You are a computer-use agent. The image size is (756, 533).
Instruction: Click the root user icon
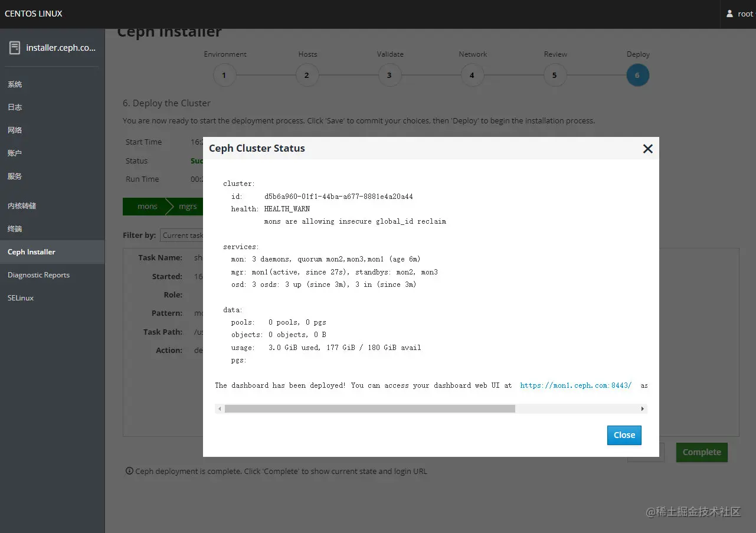[729, 14]
